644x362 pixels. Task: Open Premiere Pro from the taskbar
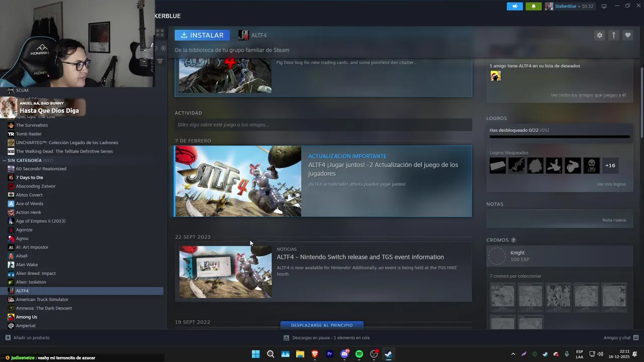(330, 354)
